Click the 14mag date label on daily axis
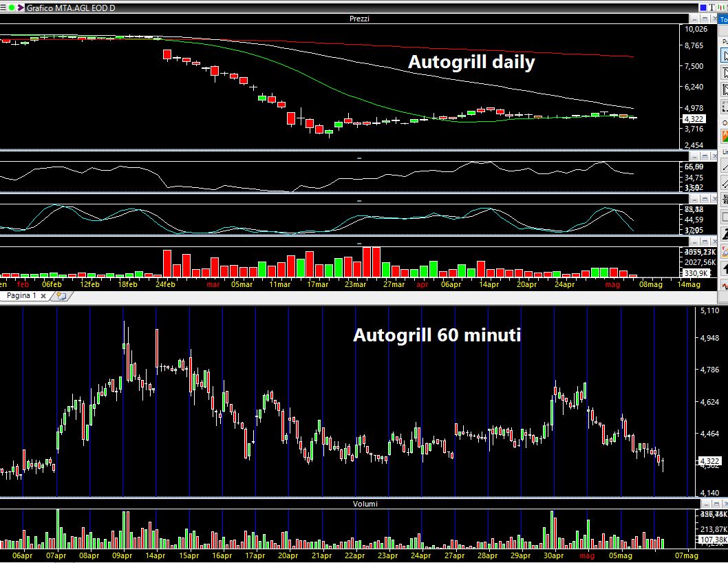 [x=689, y=284]
